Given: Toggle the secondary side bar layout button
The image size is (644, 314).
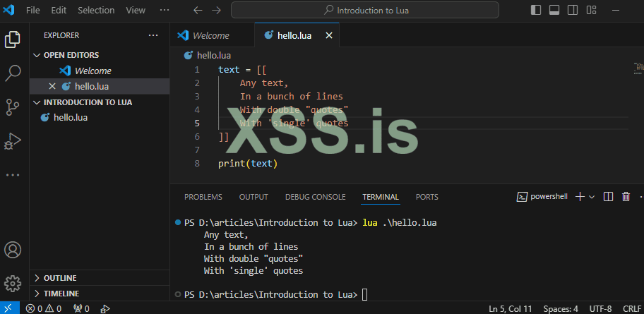Looking at the screenshot, I should tap(572, 11).
